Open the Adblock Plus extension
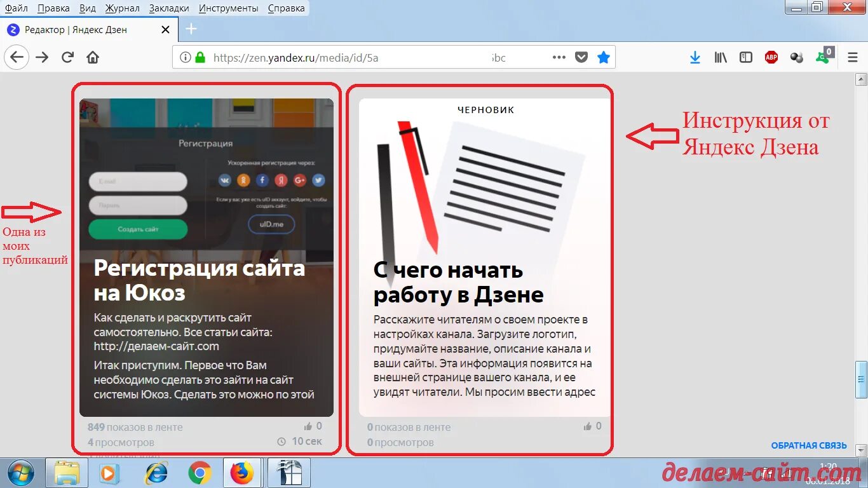The width and height of the screenshot is (868, 488). [771, 57]
